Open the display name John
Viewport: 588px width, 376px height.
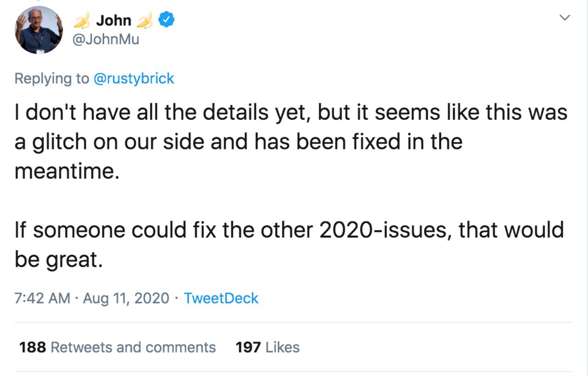pos(113,21)
